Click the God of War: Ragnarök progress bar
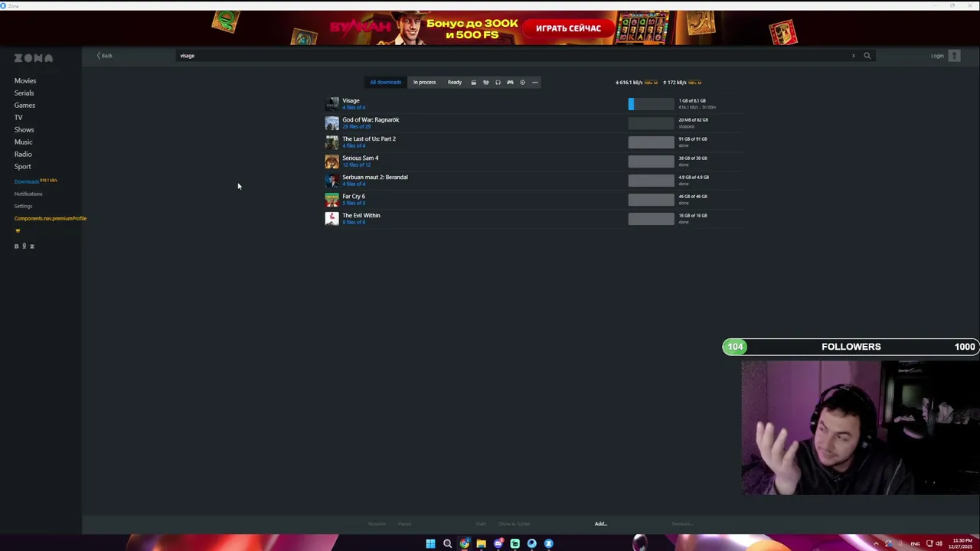Image resolution: width=980 pixels, height=551 pixels. (x=651, y=123)
